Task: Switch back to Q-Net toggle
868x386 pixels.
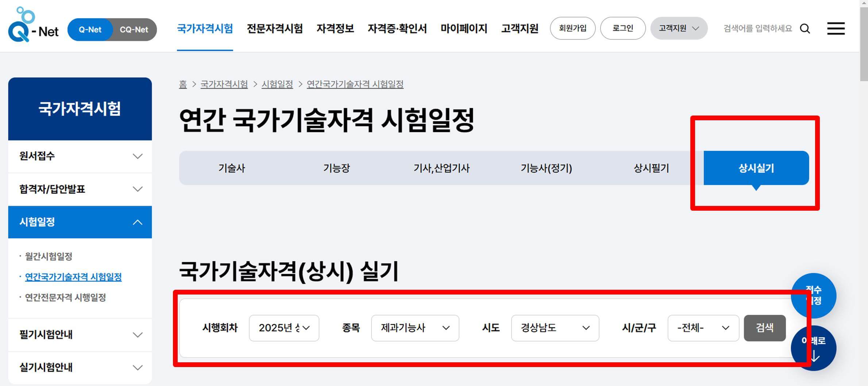Action: click(90, 30)
